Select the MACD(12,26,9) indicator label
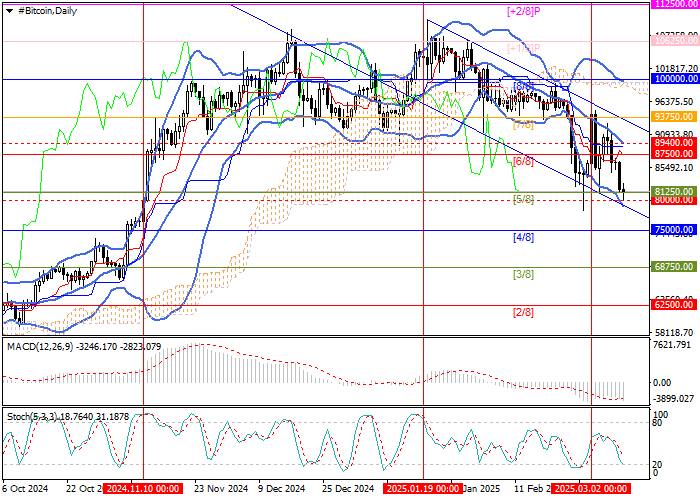 (39, 346)
